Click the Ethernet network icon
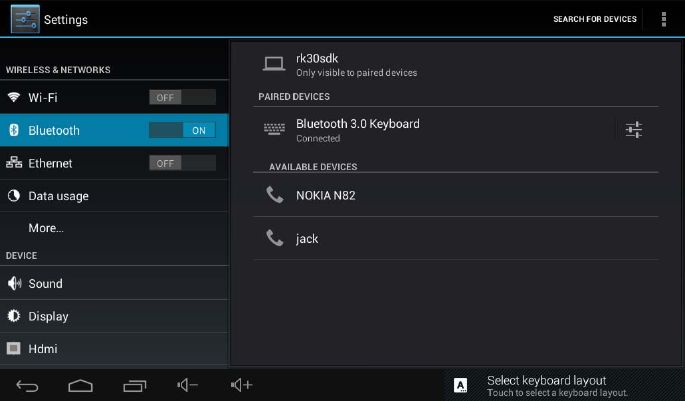 click(x=14, y=162)
